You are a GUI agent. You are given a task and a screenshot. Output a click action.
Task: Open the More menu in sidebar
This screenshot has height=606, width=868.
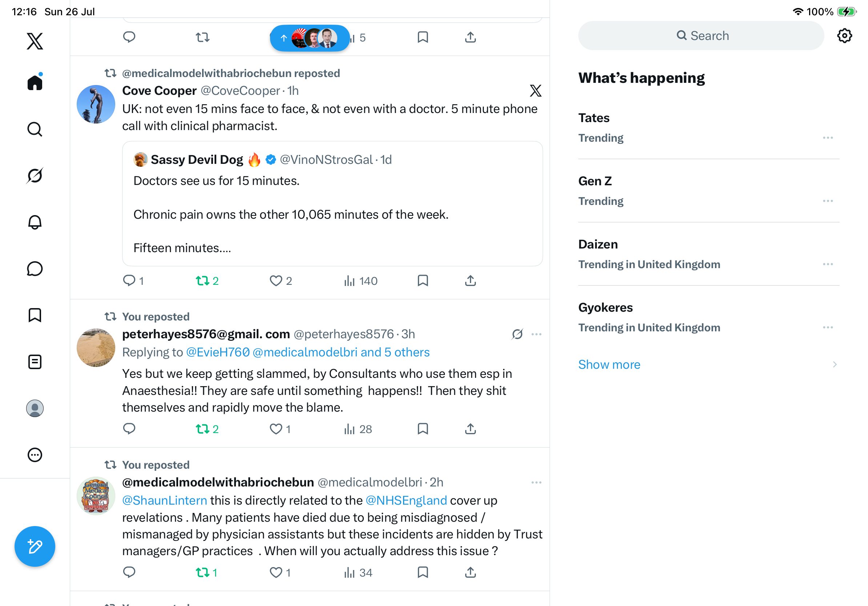(35, 454)
